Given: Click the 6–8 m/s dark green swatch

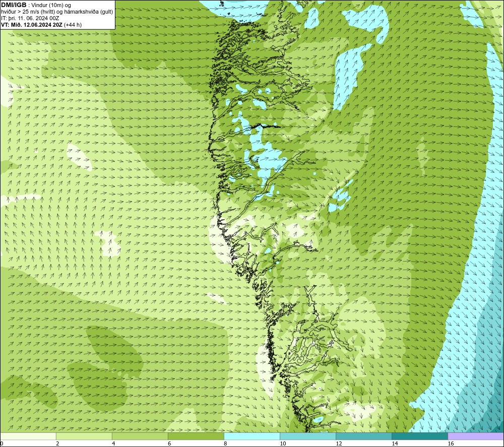Looking at the screenshot, I should click(x=196, y=436).
